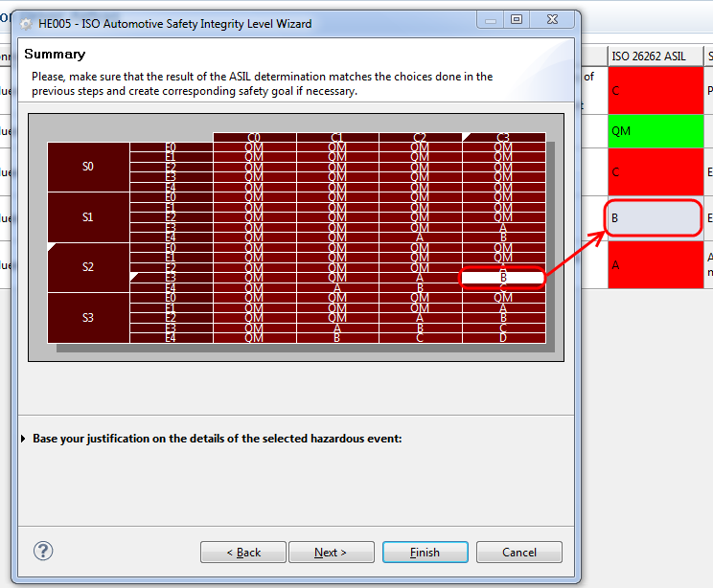Click the S3 severity row header in matrix
The image size is (713, 588).
tap(88, 318)
